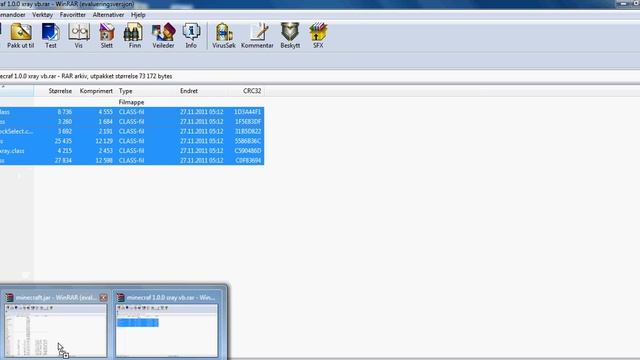640x360 pixels.
Task: Create SFX self-extracting archive
Action: click(x=318, y=36)
